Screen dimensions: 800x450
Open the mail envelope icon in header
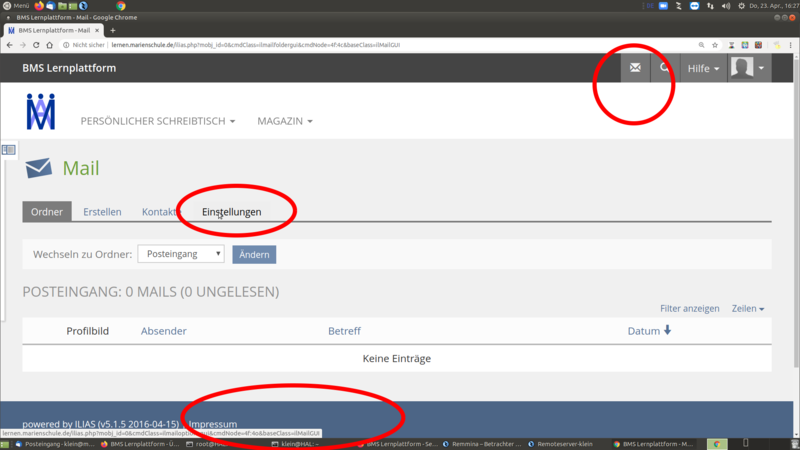[x=634, y=68]
